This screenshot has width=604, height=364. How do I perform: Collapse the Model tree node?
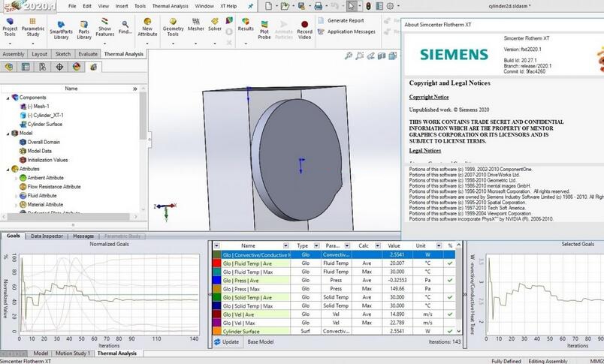[8, 134]
